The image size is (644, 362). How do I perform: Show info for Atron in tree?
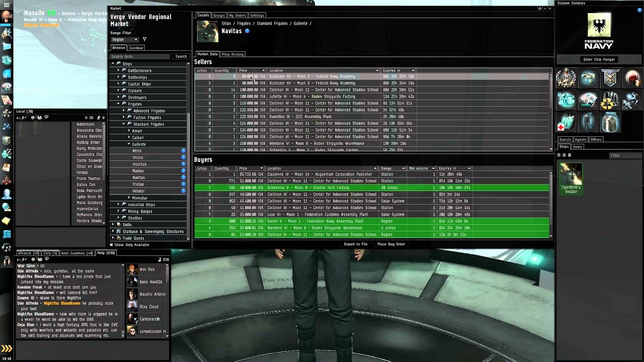coord(183,150)
